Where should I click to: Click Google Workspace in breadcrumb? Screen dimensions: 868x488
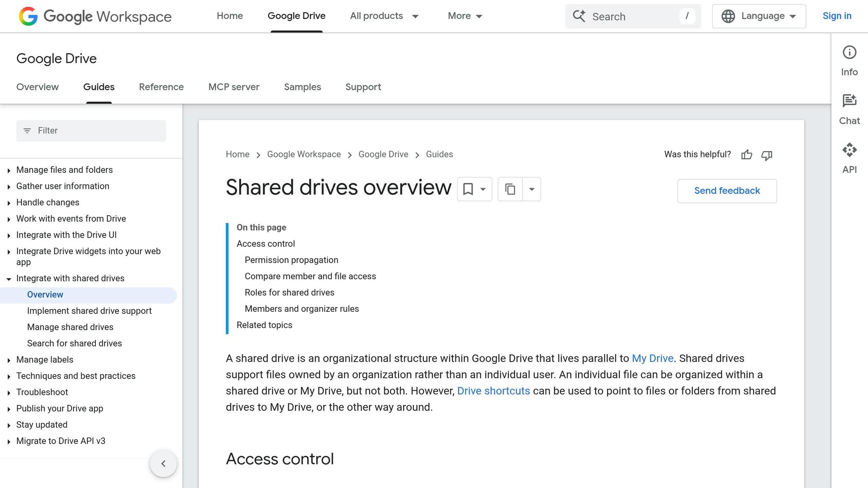click(304, 154)
